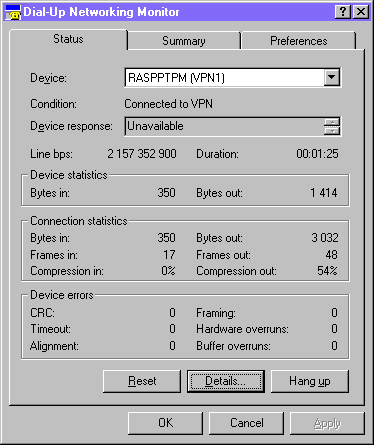The width and height of the screenshot is (374, 445).
Task: Select the Status tab
Action: (x=68, y=39)
